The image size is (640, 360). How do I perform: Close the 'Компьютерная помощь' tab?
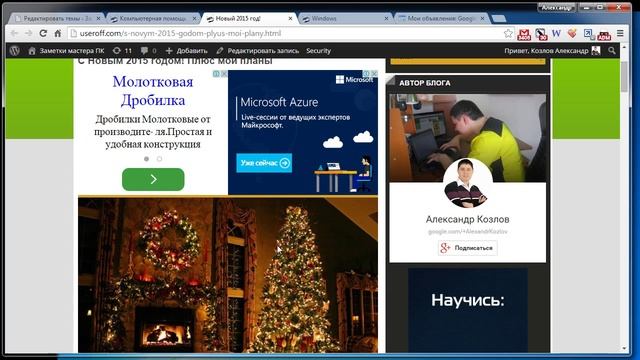click(x=194, y=18)
